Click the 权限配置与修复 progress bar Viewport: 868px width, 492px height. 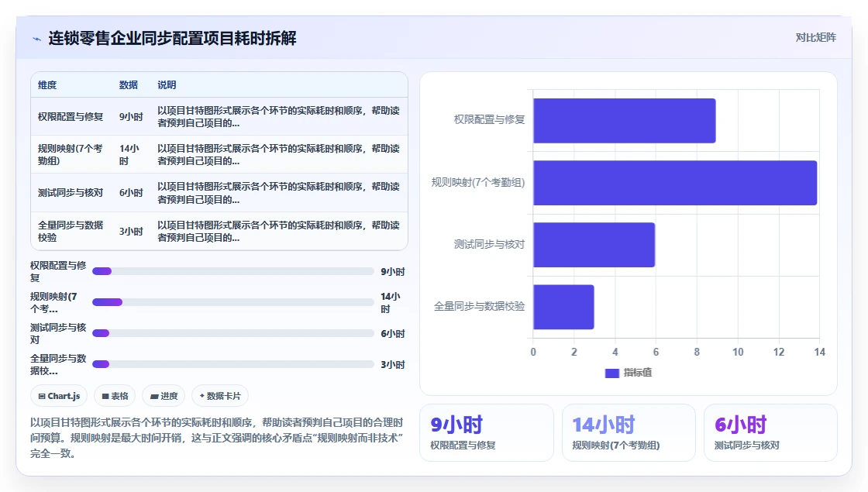point(233,271)
